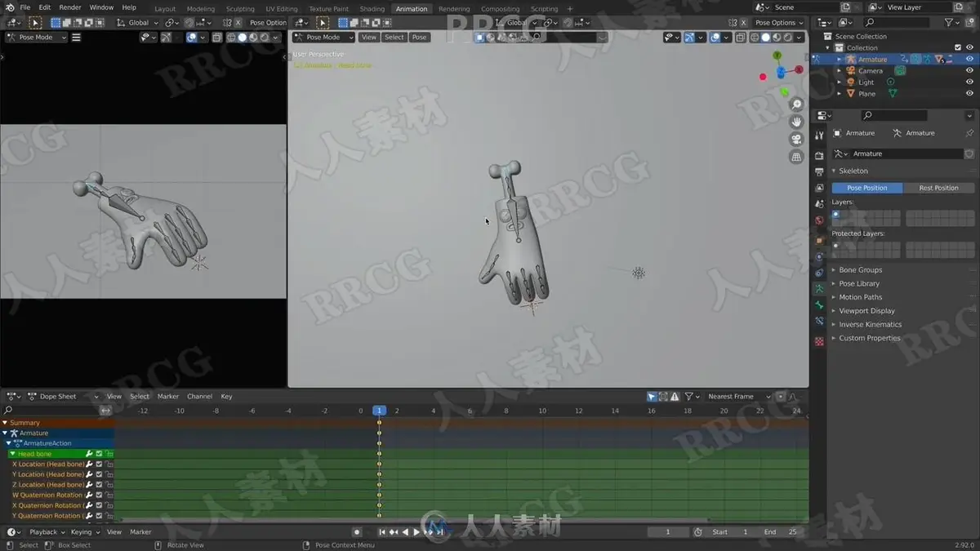Click the pin icon in properties header
The image size is (980, 551).
click(x=969, y=133)
